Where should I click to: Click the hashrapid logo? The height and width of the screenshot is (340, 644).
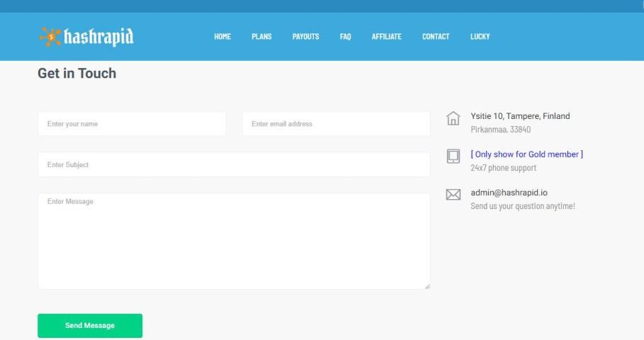click(86, 36)
